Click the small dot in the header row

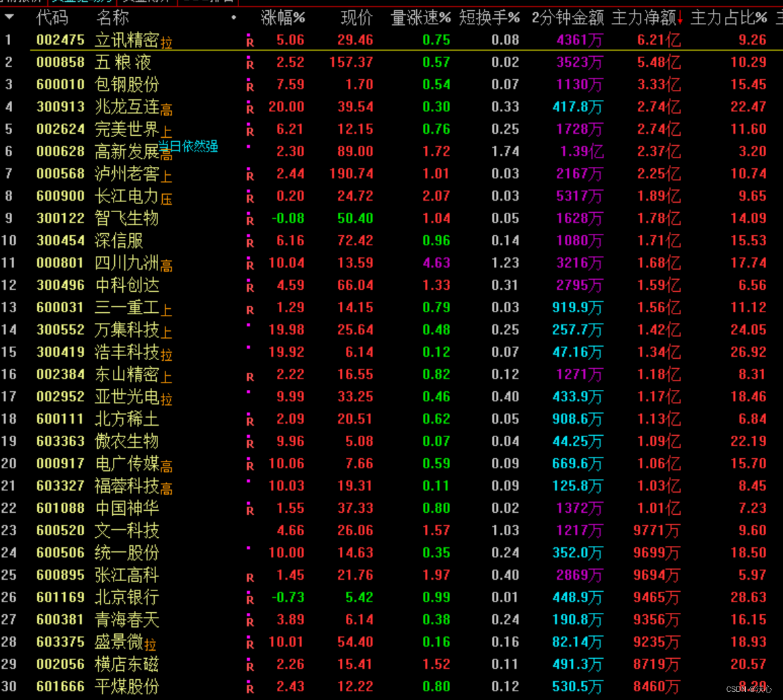click(233, 18)
